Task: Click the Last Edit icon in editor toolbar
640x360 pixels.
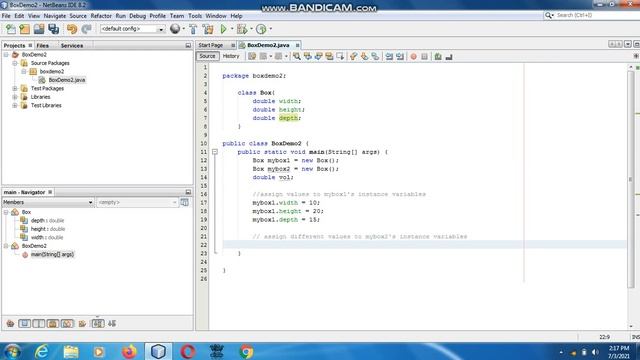Action: 252,56
